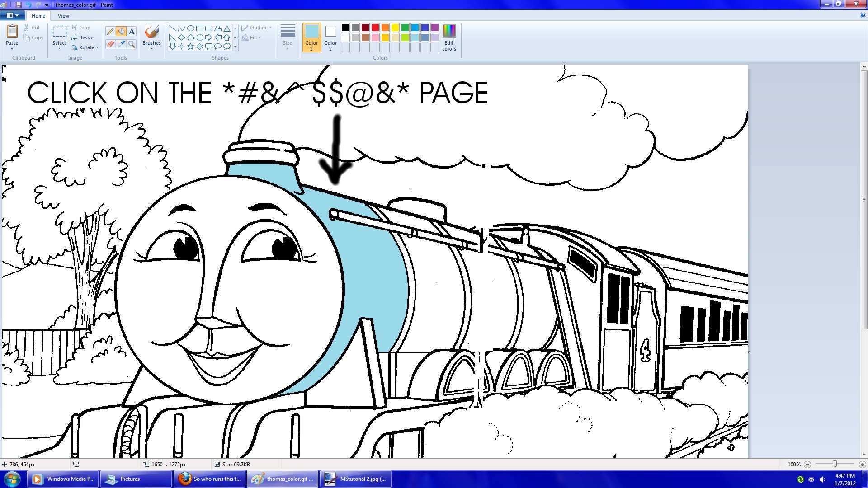This screenshot has height=488, width=868.
Task: Switch to Firefox 'So who runs this f...' taskbar item
Action: click(x=209, y=479)
